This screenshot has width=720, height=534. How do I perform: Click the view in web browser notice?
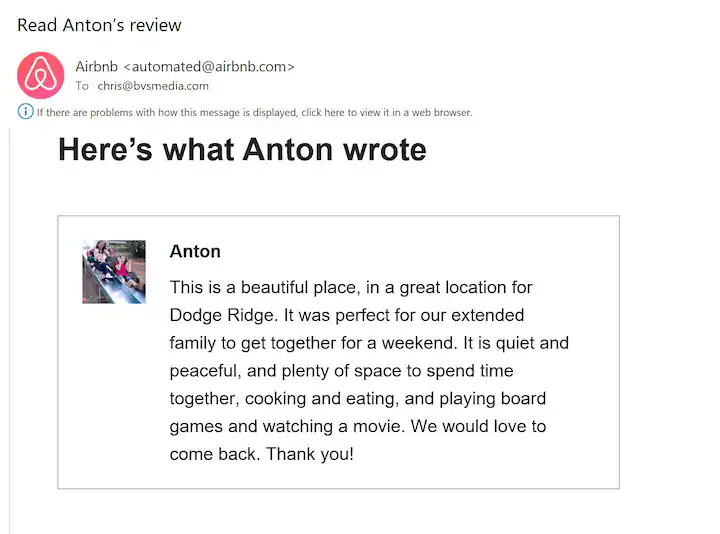pos(254,112)
